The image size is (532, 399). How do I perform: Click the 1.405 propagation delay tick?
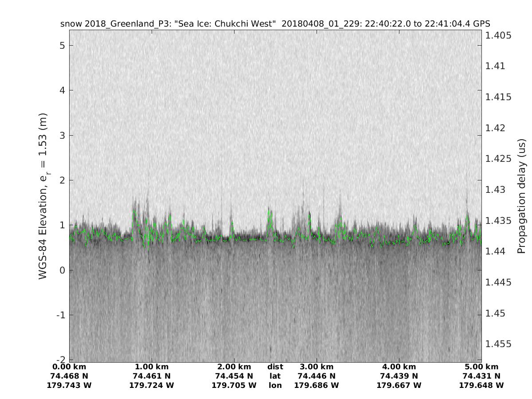[x=499, y=35]
